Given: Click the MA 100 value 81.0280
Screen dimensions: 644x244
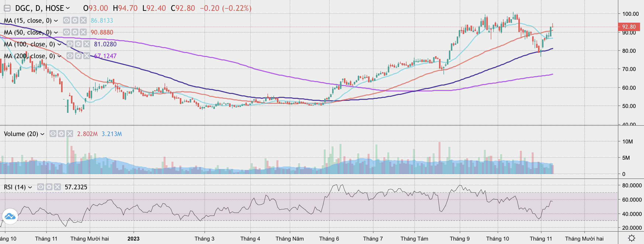Looking at the screenshot, I should click(105, 44).
